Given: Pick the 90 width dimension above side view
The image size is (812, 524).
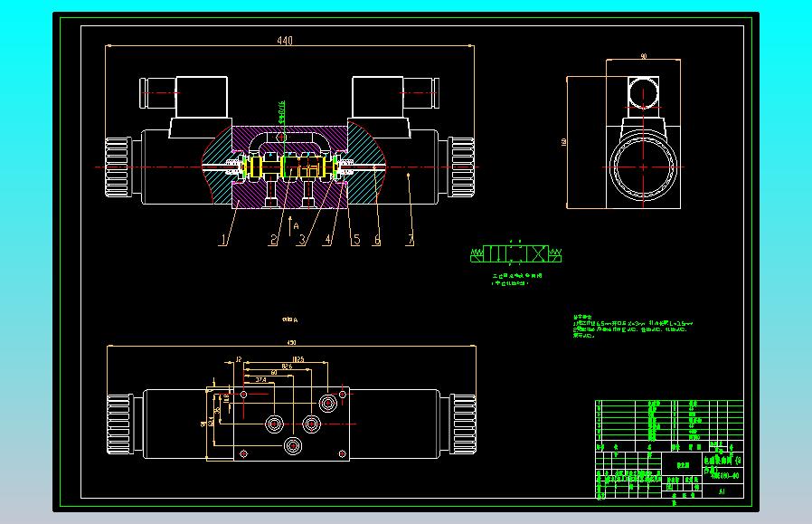Looking at the screenshot, I should [x=644, y=56].
